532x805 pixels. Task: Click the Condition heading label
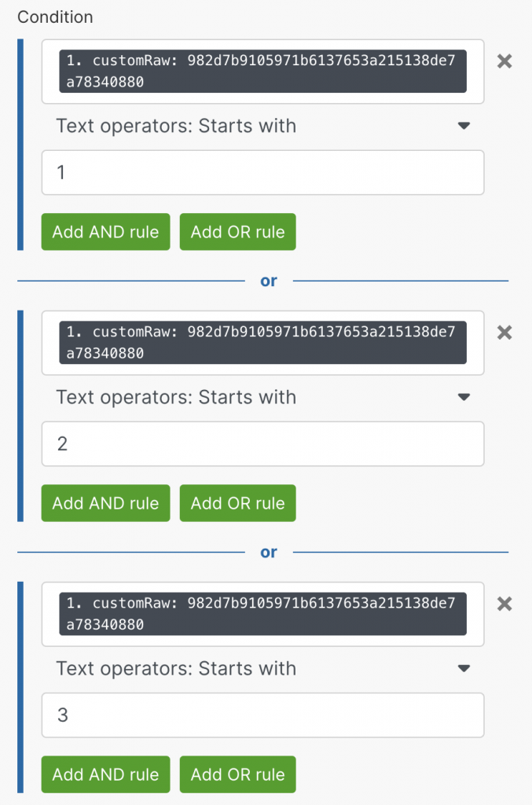pos(55,17)
